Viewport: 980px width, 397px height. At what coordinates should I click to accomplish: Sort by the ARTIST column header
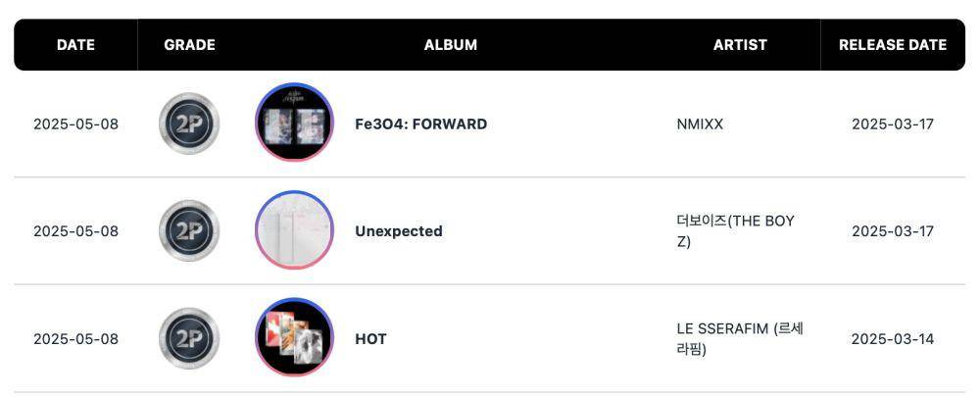pyautogui.click(x=740, y=45)
